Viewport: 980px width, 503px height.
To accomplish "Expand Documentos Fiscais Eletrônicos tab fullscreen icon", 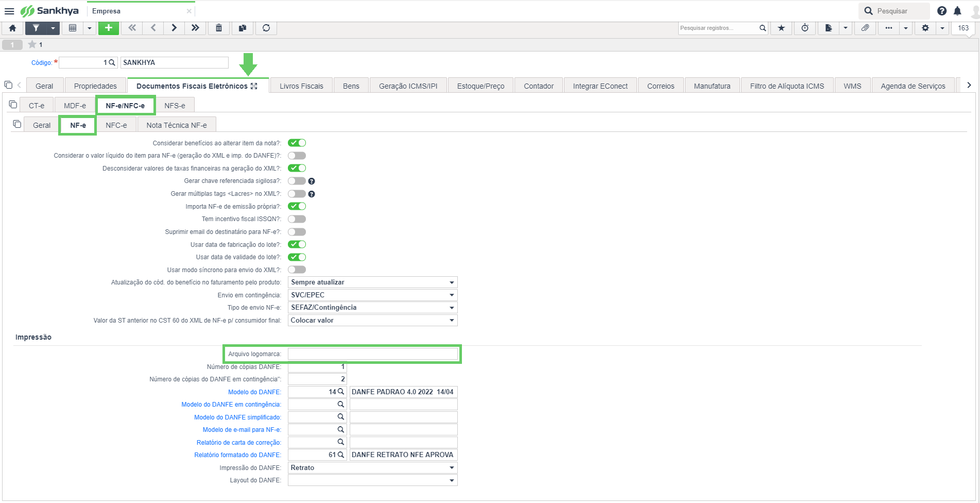I will pyautogui.click(x=254, y=86).
